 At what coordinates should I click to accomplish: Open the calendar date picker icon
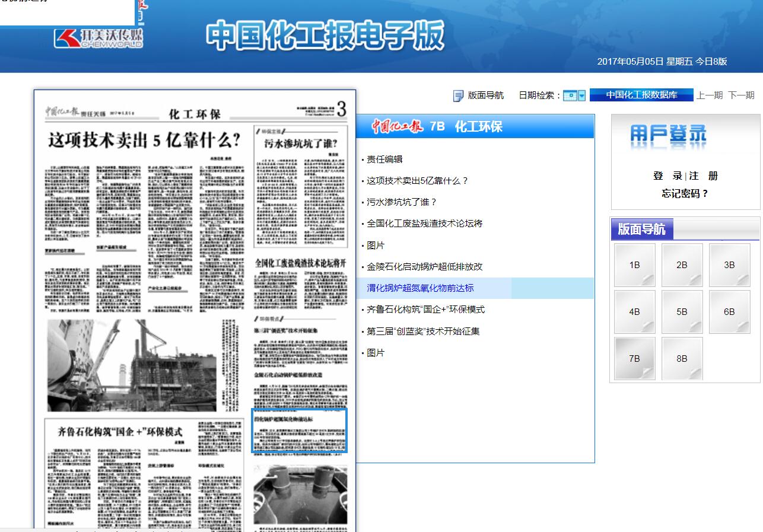(569, 94)
